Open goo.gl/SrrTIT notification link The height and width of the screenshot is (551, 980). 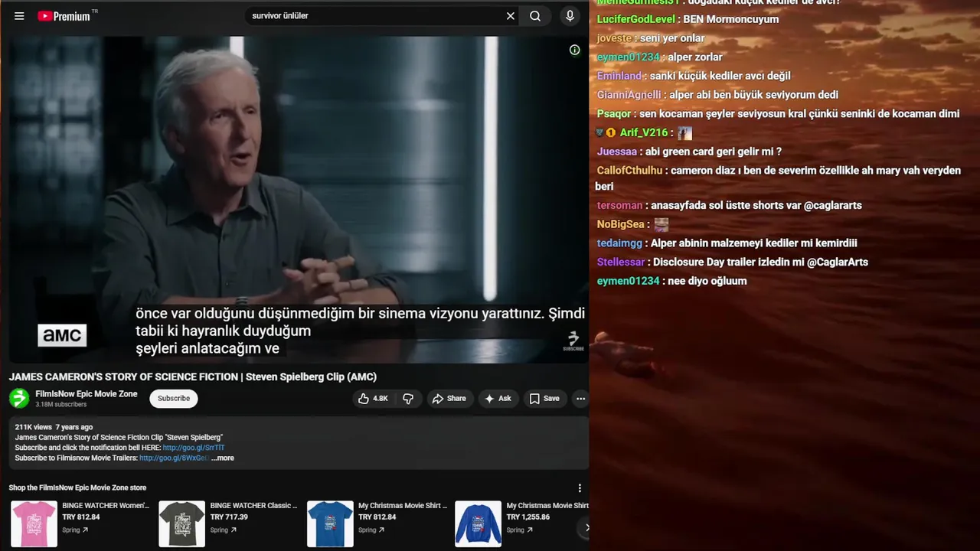click(x=194, y=448)
